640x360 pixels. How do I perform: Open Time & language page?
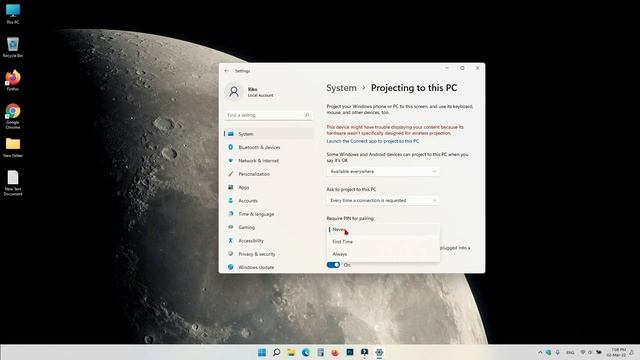point(268,214)
